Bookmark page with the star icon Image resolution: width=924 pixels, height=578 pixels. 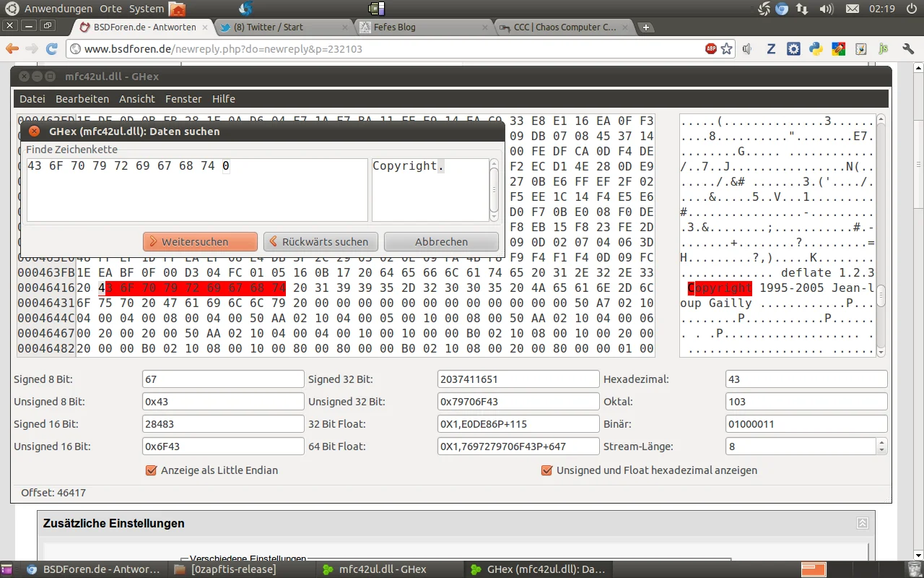(x=726, y=49)
